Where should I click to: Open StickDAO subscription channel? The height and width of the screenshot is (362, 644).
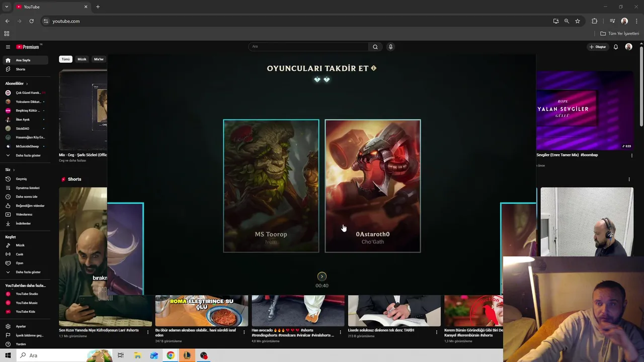pyautogui.click(x=26, y=129)
